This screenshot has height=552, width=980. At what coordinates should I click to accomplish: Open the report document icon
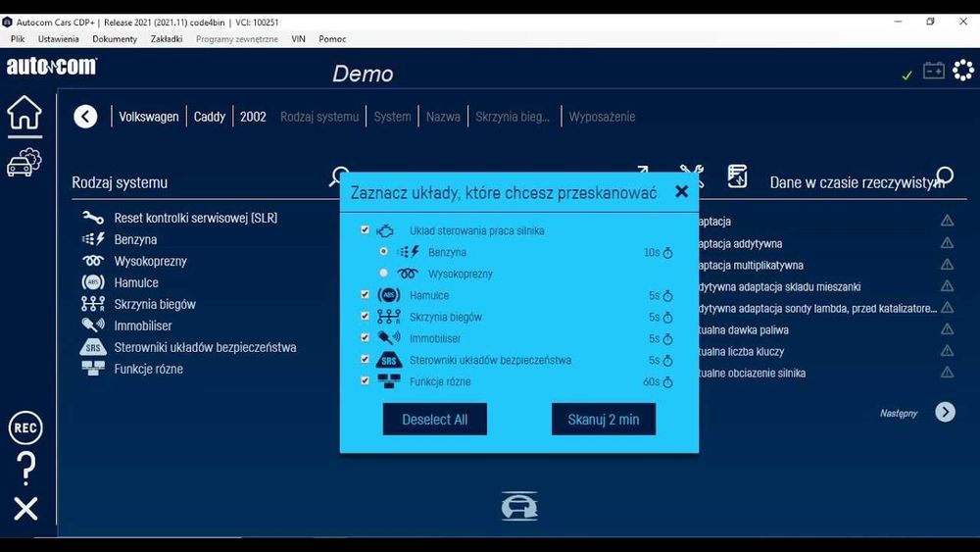pos(738,176)
